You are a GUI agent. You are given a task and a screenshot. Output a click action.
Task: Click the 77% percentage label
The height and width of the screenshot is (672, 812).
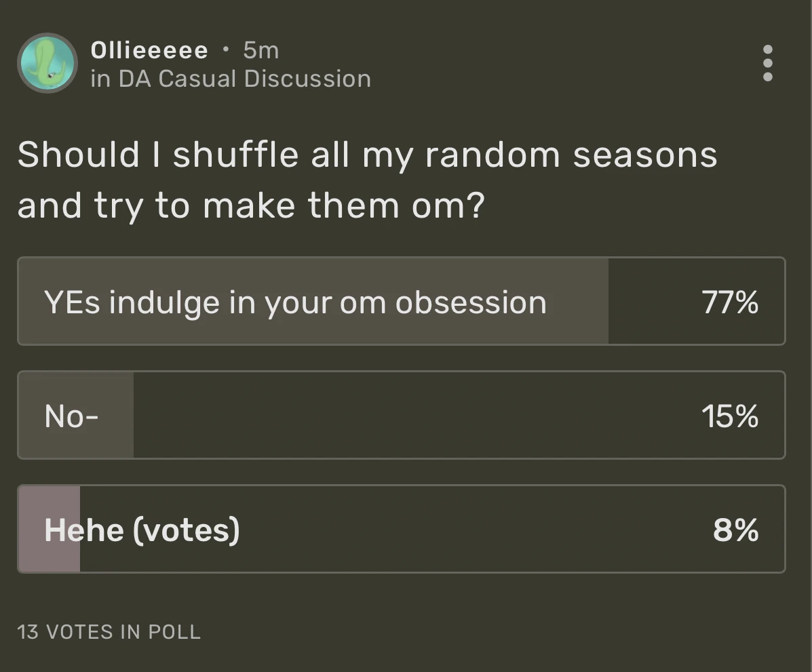[x=731, y=302]
